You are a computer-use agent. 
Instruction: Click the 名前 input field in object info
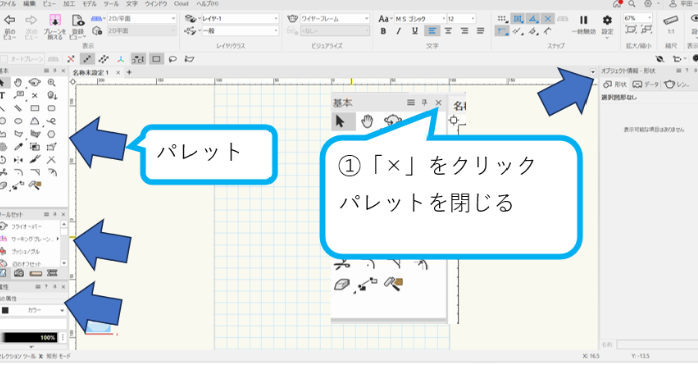click(x=657, y=345)
